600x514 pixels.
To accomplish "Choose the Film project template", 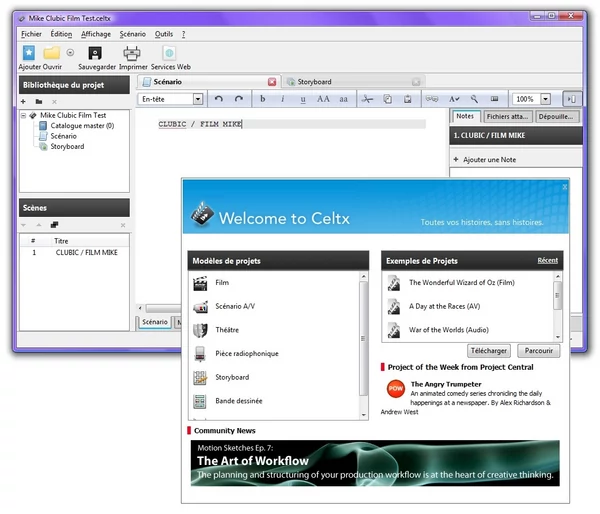I will (x=222, y=283).
